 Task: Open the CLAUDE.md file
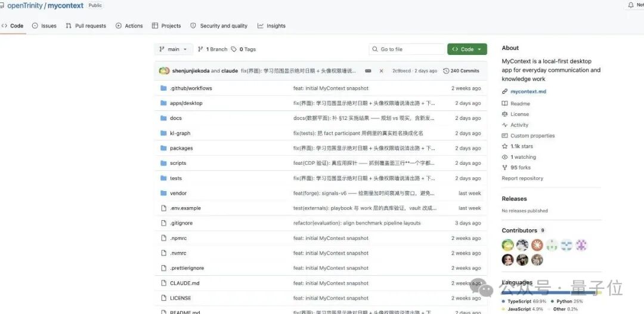point(184,283)
